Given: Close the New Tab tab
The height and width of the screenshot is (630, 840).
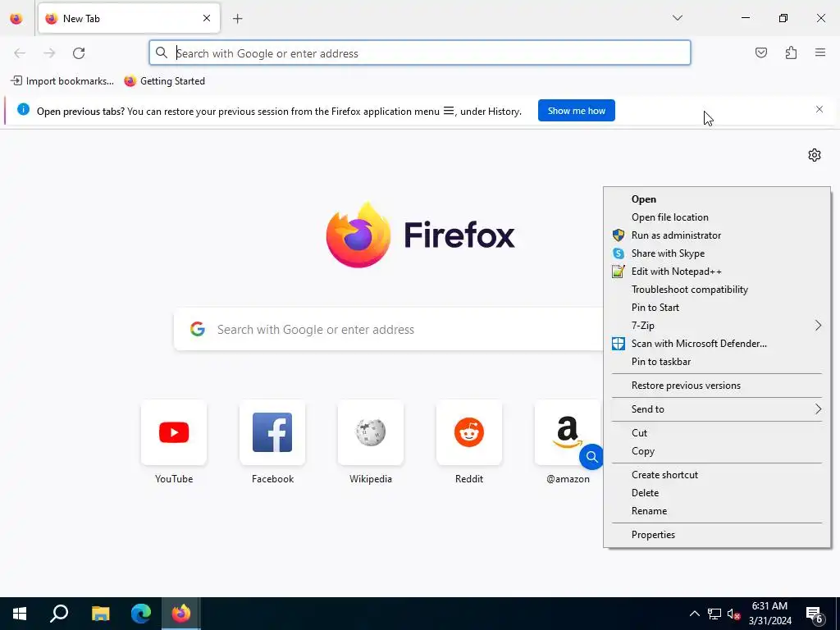Looking at the screenshot, I should [x=207, y=18].
